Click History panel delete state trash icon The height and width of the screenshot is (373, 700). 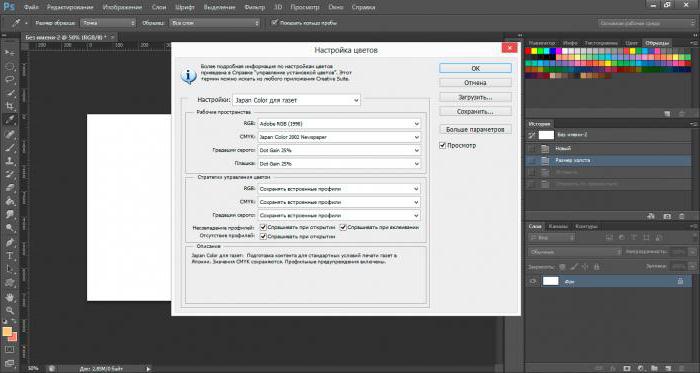(682, 216)
